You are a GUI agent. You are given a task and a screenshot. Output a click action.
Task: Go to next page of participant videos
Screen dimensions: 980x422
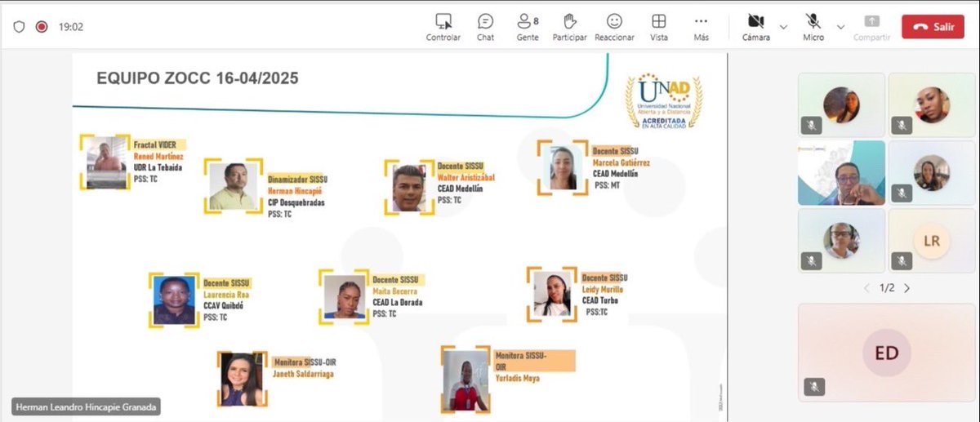click(x=906, y=288)
